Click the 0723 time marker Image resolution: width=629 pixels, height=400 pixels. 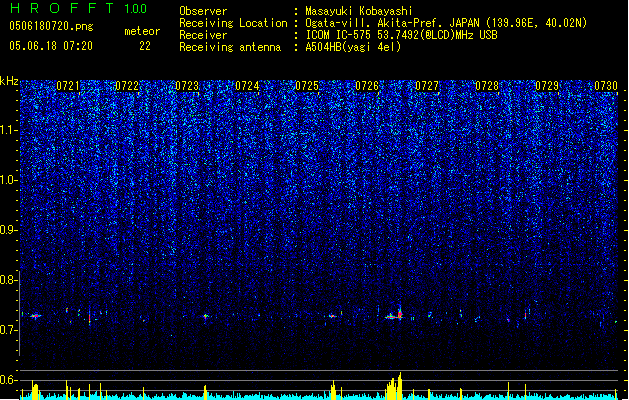click(x=187, y=86)
